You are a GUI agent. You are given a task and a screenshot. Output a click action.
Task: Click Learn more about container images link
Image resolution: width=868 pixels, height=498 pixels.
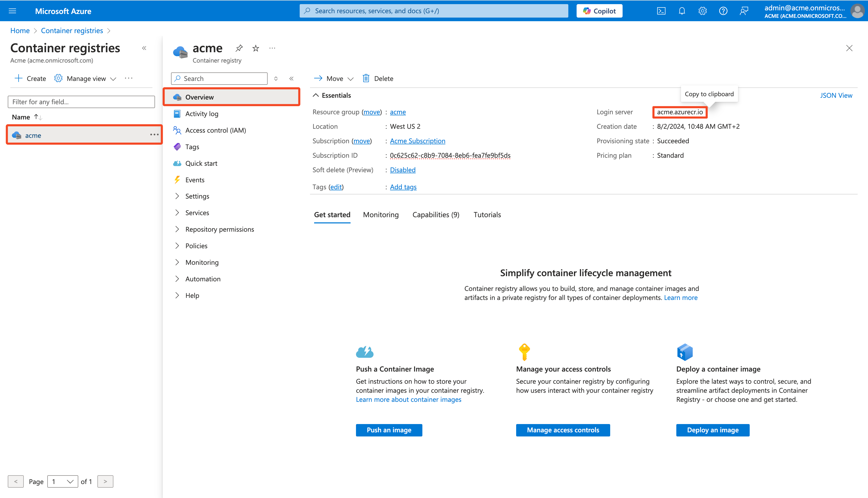(408, 399)
